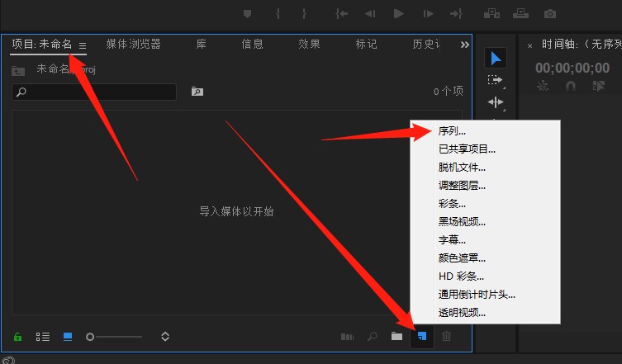Click the Creative Cloud status icon
The width and height of the screenshot is (622, 364).
pyautogui.click(x=8, y=360)
